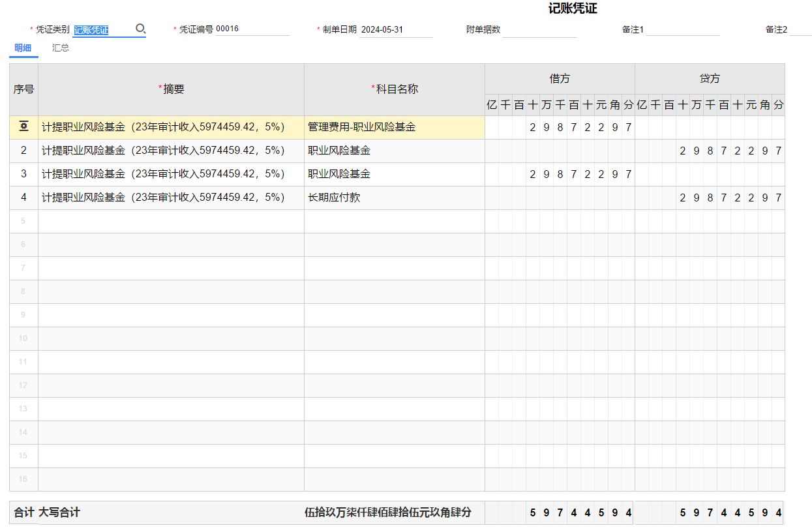This screenshot has width=812, height=532.
Task: Click the 备注2 input field
Action: pyautogui.click(x=800, y=30)
